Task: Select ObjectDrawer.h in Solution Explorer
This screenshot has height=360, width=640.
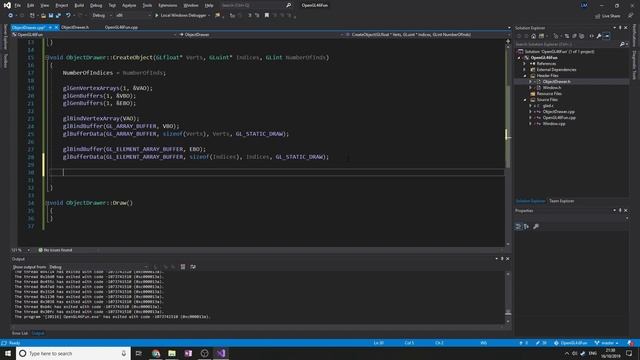Action: click(556, 82)
